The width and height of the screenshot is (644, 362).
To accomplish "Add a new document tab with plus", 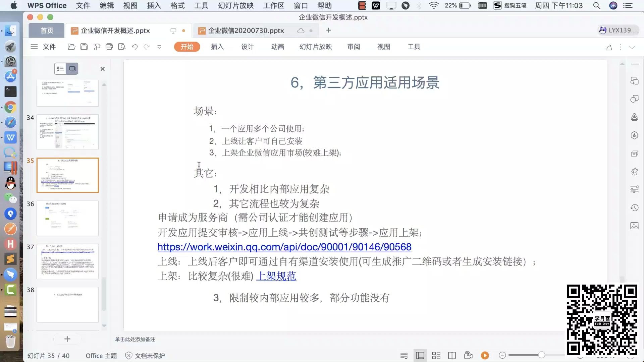I will pos(328,31).
